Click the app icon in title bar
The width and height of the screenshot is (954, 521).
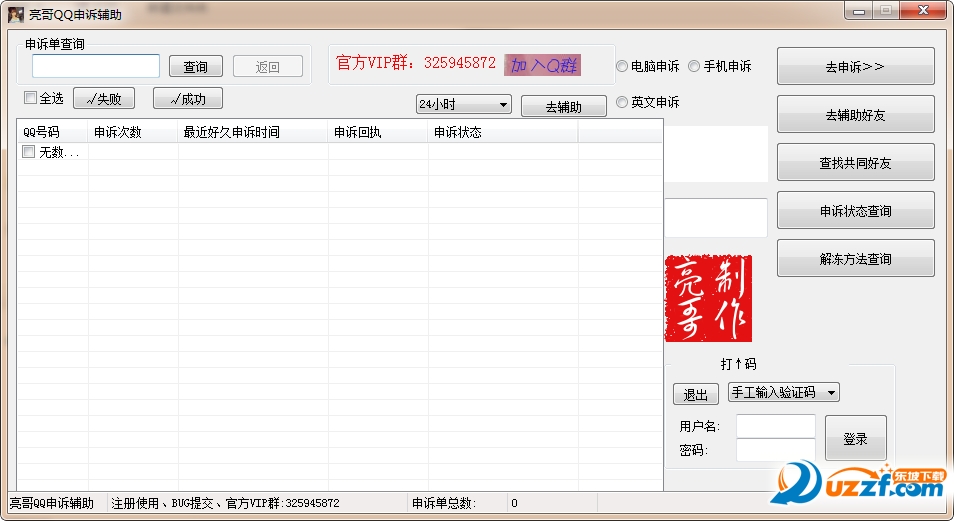tap(15, 14)
